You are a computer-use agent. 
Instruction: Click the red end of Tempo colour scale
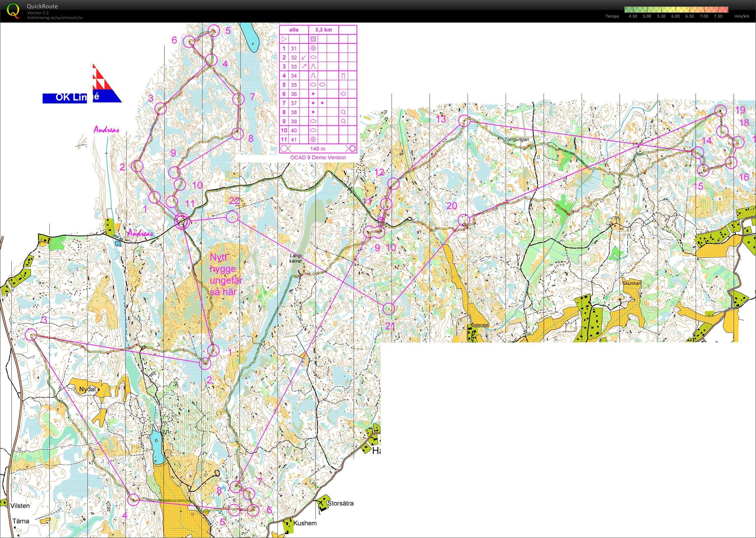(x=723, y=9)
